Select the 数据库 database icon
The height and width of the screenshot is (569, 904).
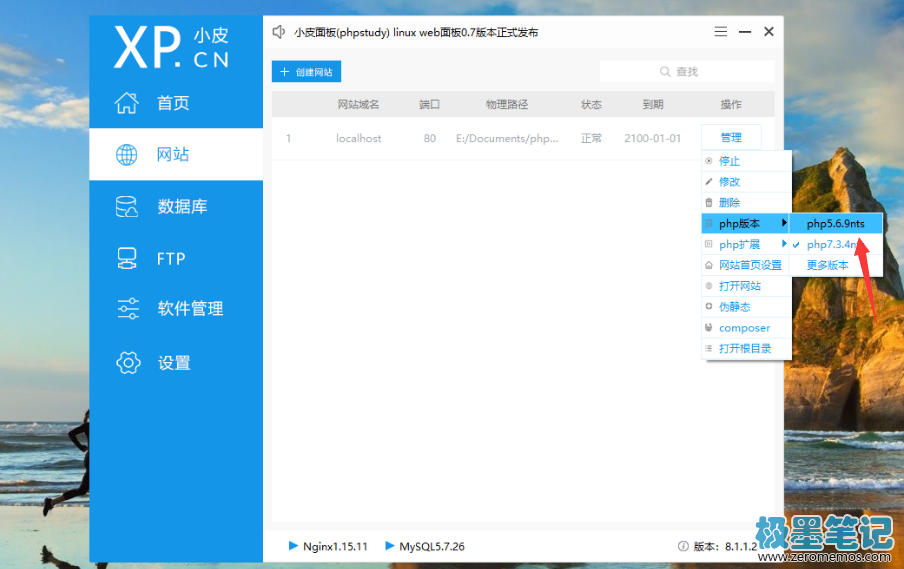(127, 207)
